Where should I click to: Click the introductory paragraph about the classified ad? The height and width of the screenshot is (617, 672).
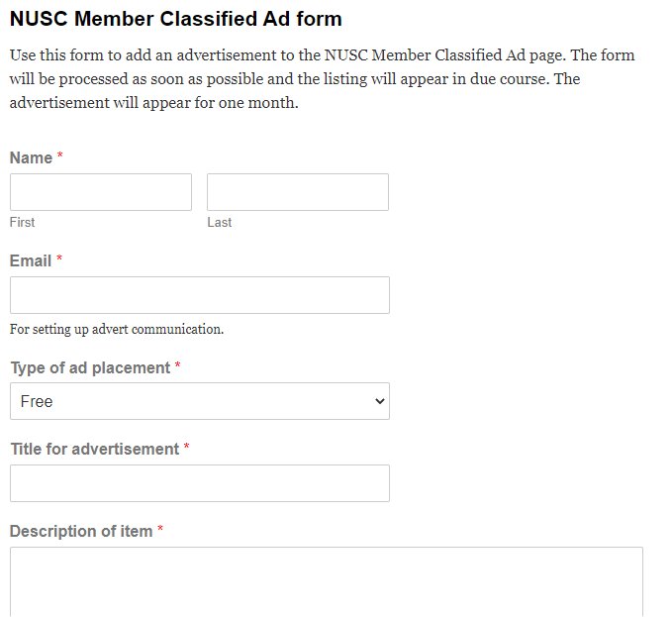322,78
